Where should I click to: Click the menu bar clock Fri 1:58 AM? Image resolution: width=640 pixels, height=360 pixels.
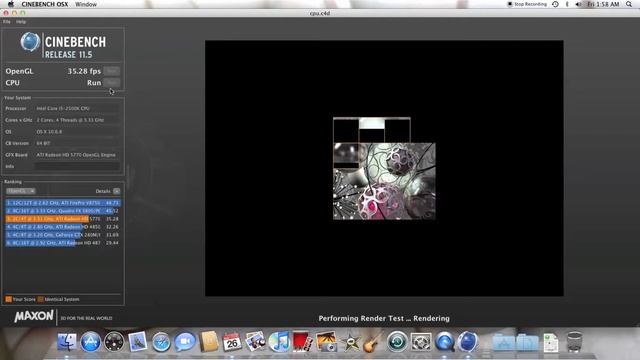tap(603, 4)
